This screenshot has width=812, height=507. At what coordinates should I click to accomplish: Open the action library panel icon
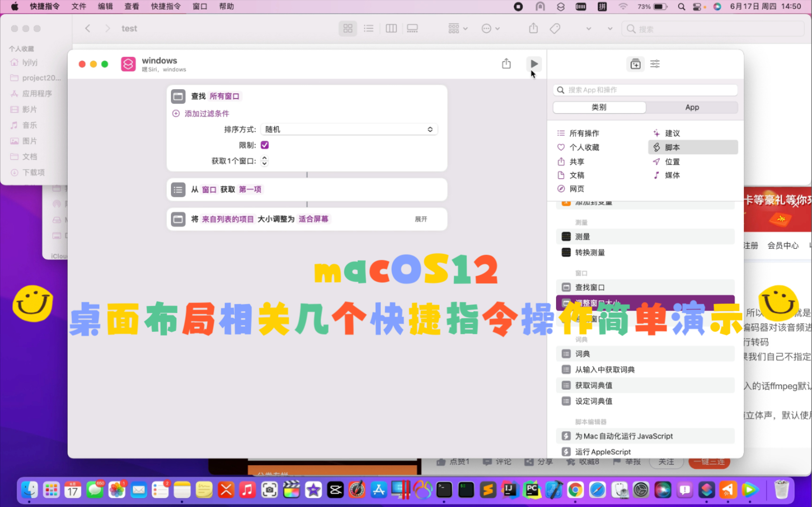(x=635, y=64)
